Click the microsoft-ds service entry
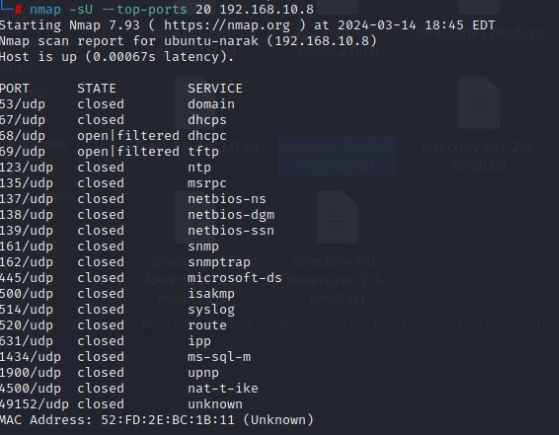Image resolution: width=559 pixels, height=435 pixels. click(235, 278)
